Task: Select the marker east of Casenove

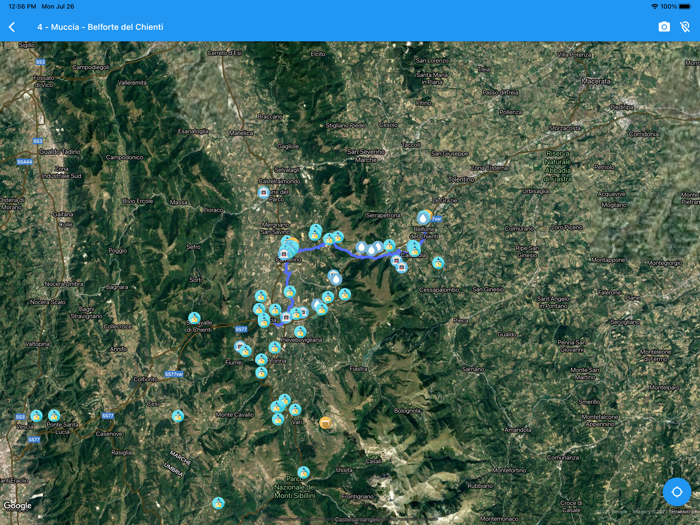Action: [178, 415]
